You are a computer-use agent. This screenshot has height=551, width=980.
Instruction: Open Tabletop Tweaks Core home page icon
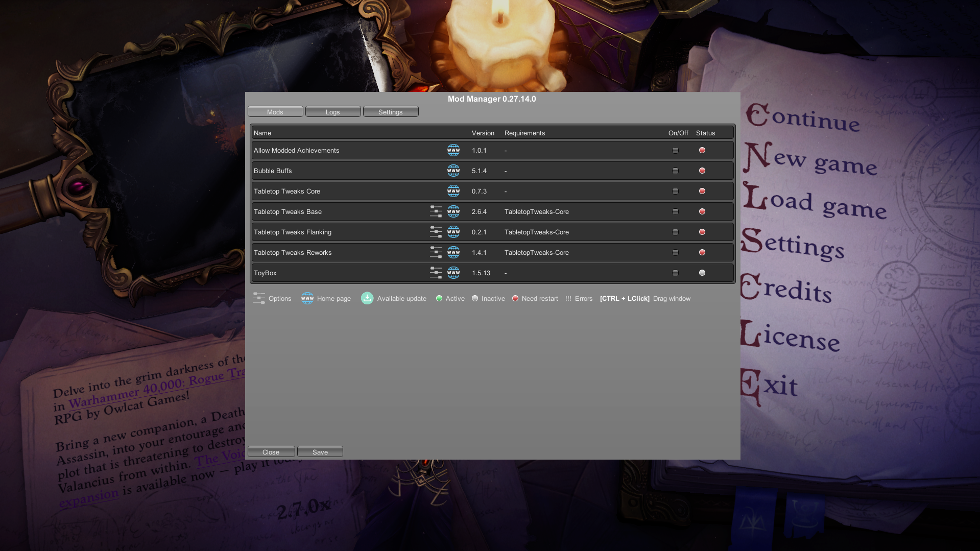pyautogui.click(x=453, y=191)
